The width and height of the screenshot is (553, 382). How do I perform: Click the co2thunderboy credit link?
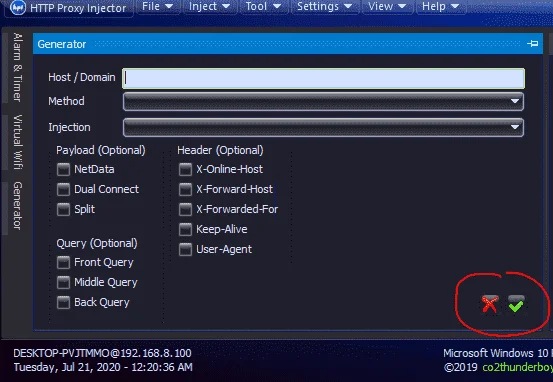[517, 368]
